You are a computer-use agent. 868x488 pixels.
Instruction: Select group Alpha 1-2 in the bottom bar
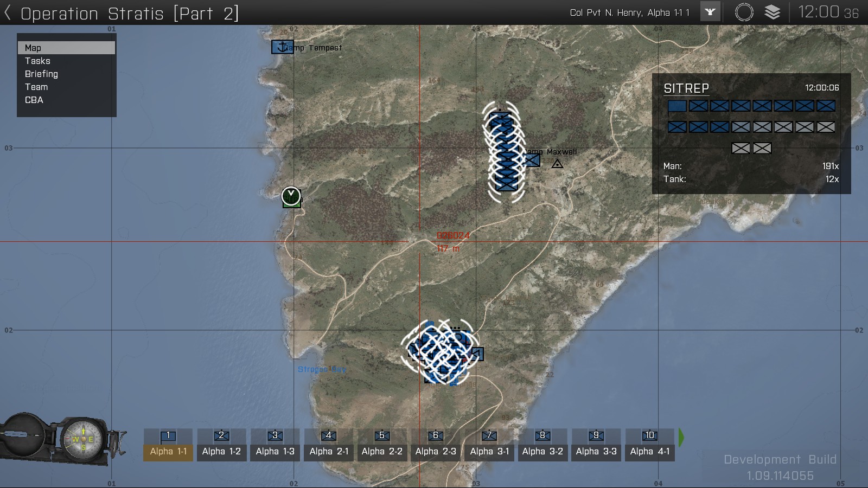click(221, 445)
